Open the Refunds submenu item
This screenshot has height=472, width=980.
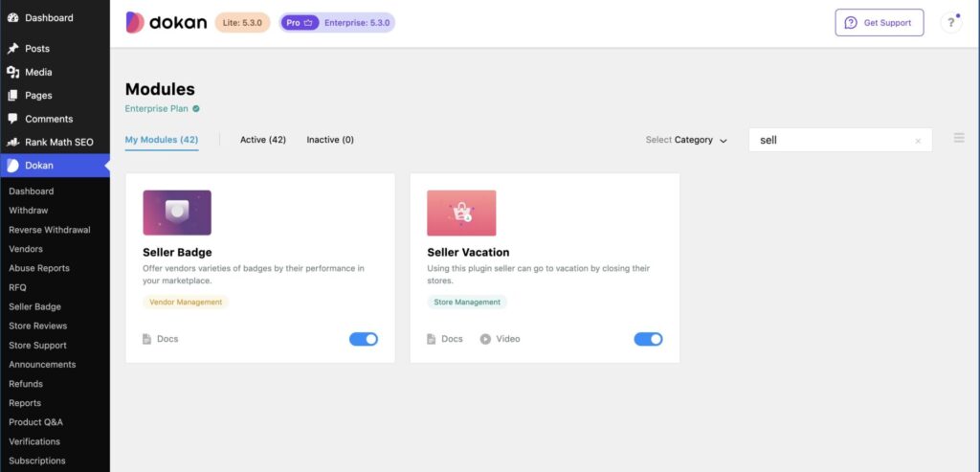point(26,384)
